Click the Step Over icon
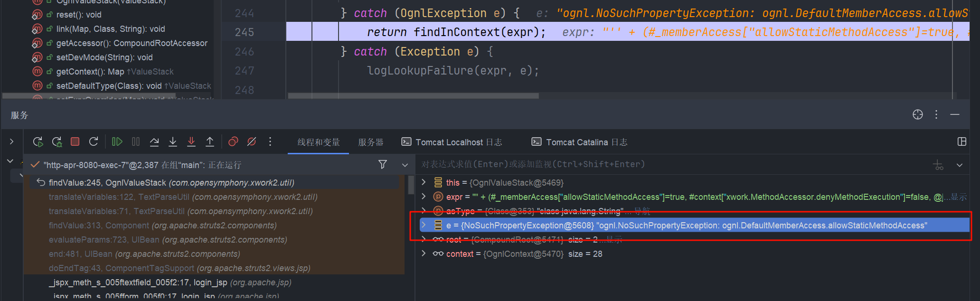The height and width of the screenshot is (301, 980). coord(154,141)
